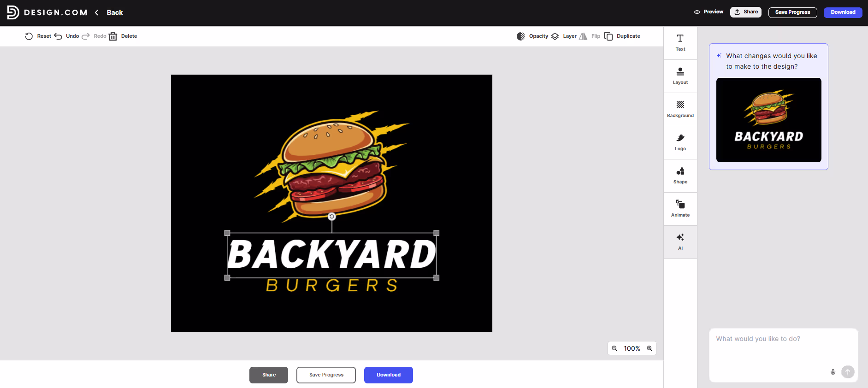Viewport: 868px width, 388px height.
Task: Undo the last change
Action: [66, 36]
